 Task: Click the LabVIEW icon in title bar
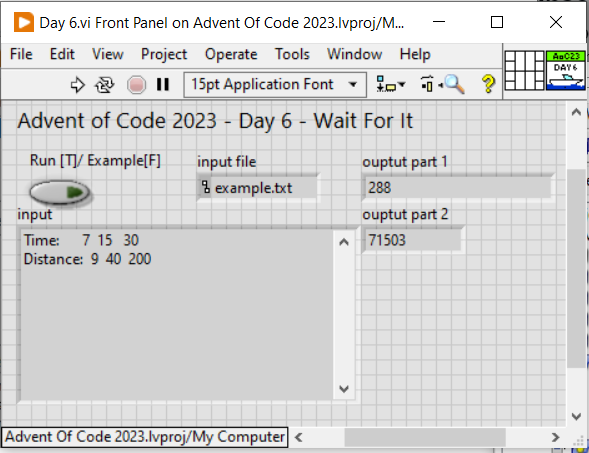click(x=24, y=22)
